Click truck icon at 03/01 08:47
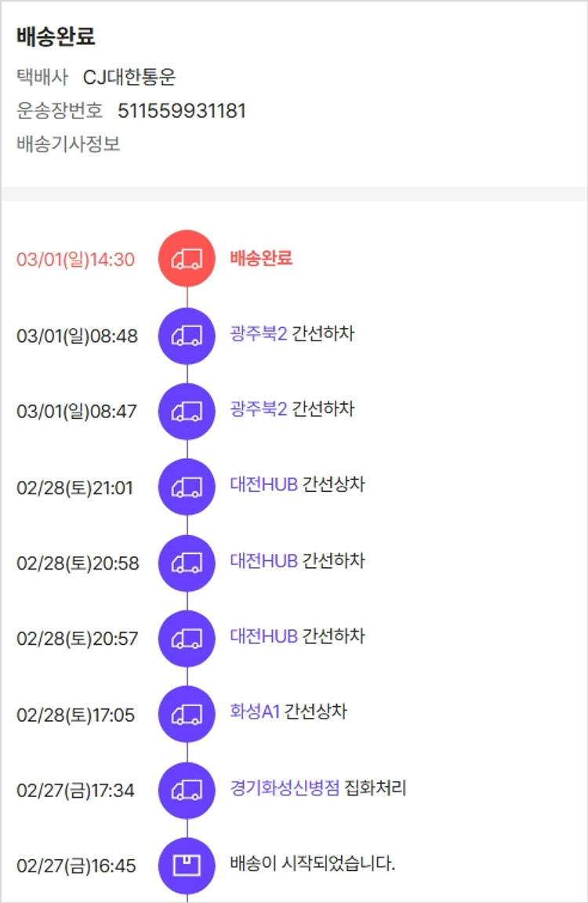Screen dimensions: 588x903 (187, 411)
